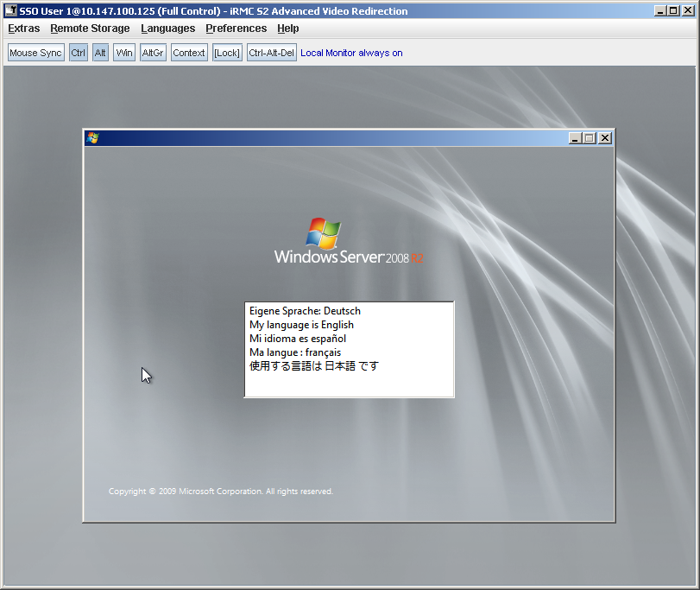Toggle the Ctrl key button

tap(79, 53)
